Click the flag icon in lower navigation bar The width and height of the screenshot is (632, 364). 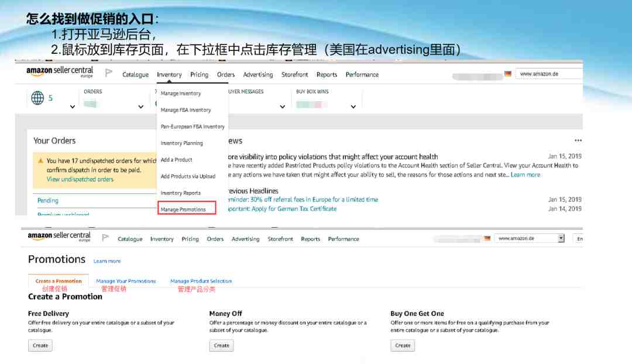point(105,238)
